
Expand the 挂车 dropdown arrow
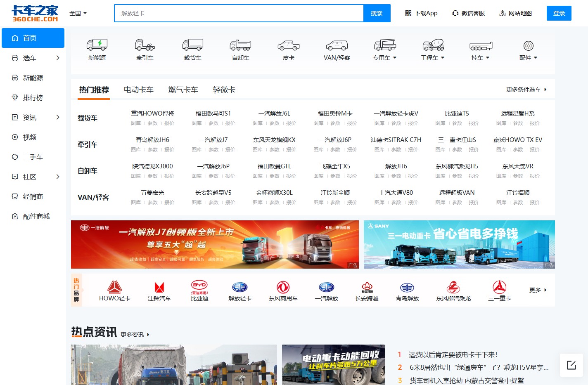click(x=488, y=58)
